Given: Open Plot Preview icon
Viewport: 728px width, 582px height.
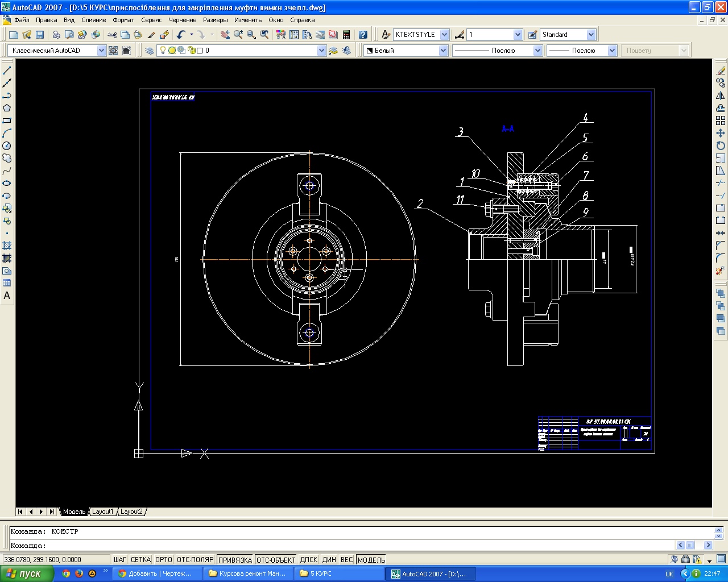Looking at the screenshot, I should point(69,35).
